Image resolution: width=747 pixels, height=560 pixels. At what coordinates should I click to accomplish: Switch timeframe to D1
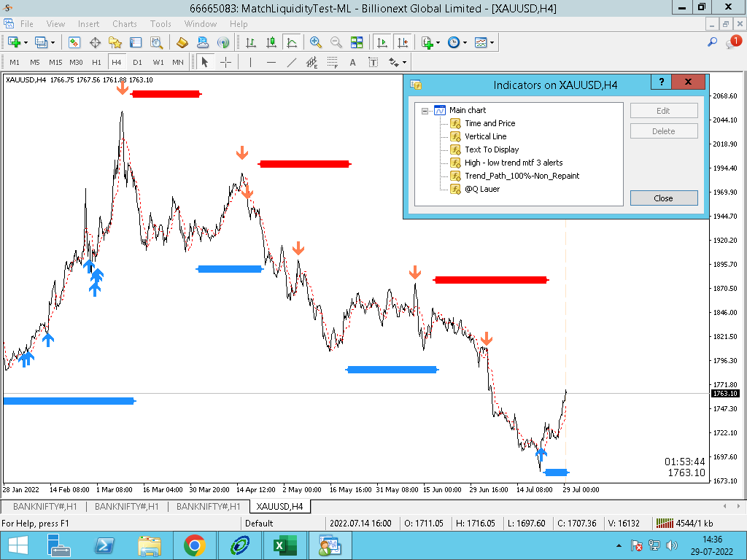point(137,63)
